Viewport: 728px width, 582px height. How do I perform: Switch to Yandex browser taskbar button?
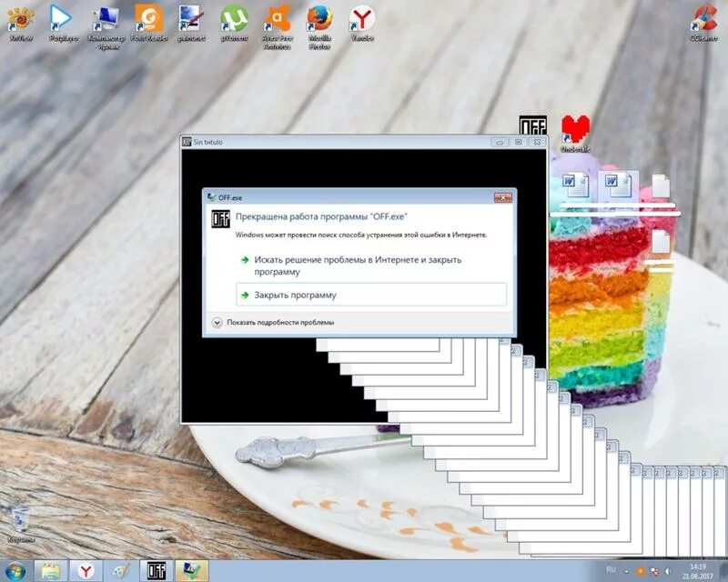coord(86,571)
